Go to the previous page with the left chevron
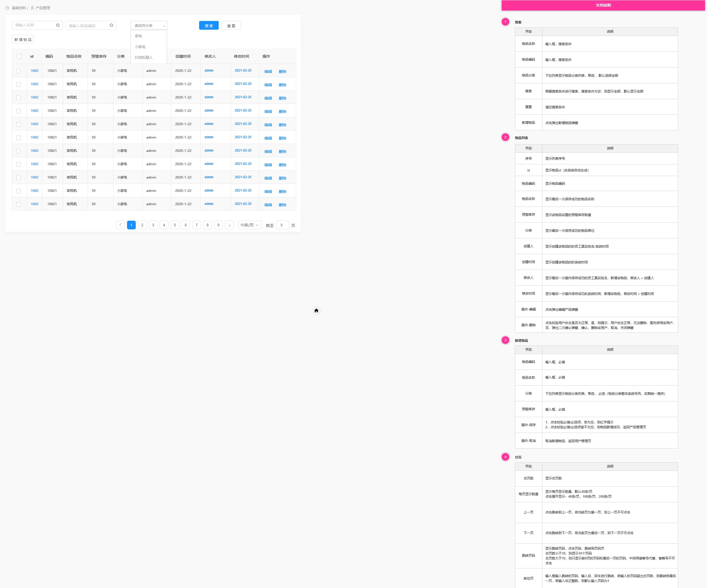 pos(121,225)
